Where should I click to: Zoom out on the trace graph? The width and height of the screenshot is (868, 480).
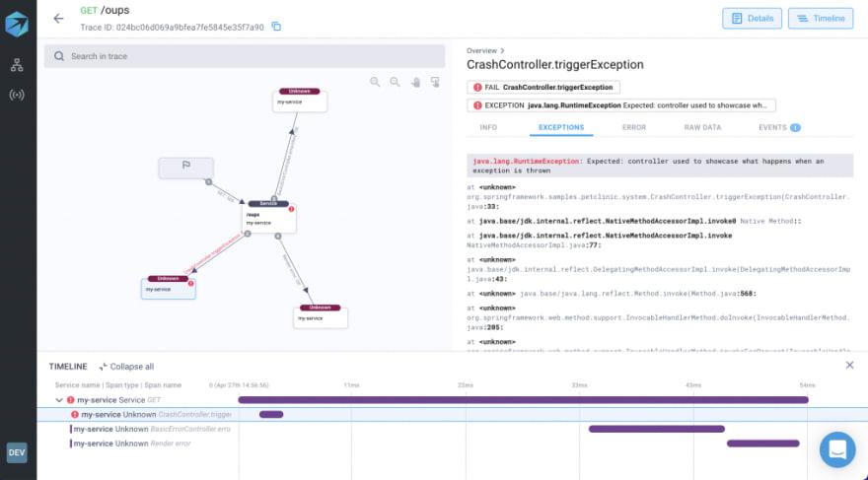pyautogui.click(x=395, y=82)
